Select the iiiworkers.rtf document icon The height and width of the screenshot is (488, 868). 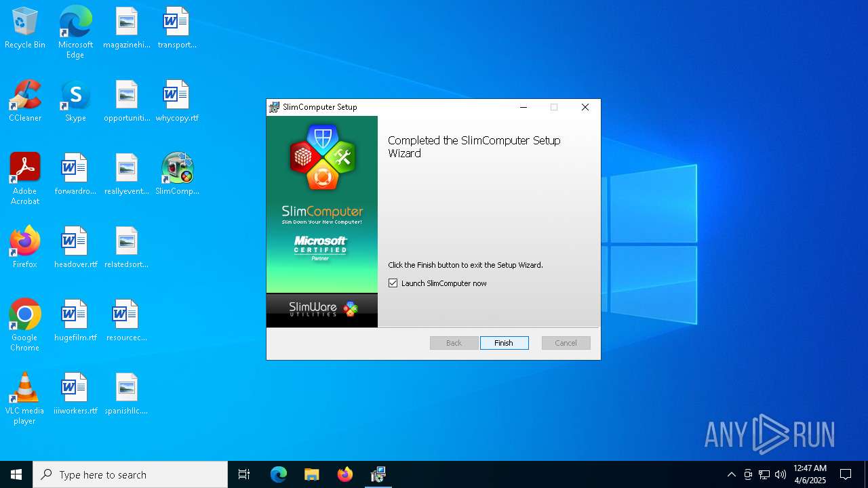click(75, 394)
